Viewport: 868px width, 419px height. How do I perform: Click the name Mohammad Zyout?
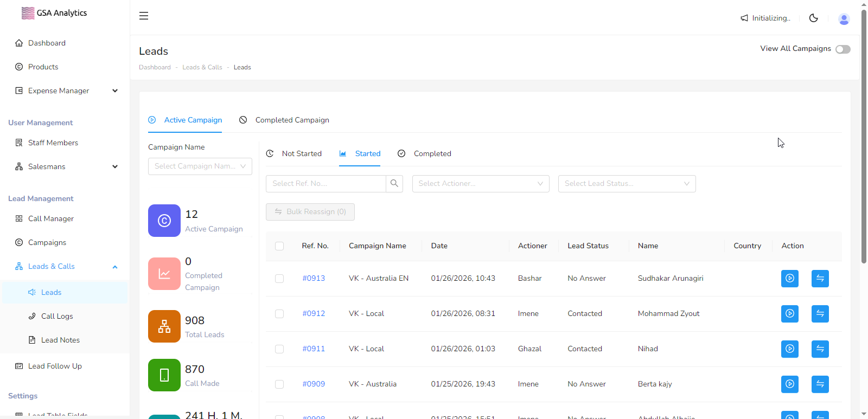coord(668,314)
